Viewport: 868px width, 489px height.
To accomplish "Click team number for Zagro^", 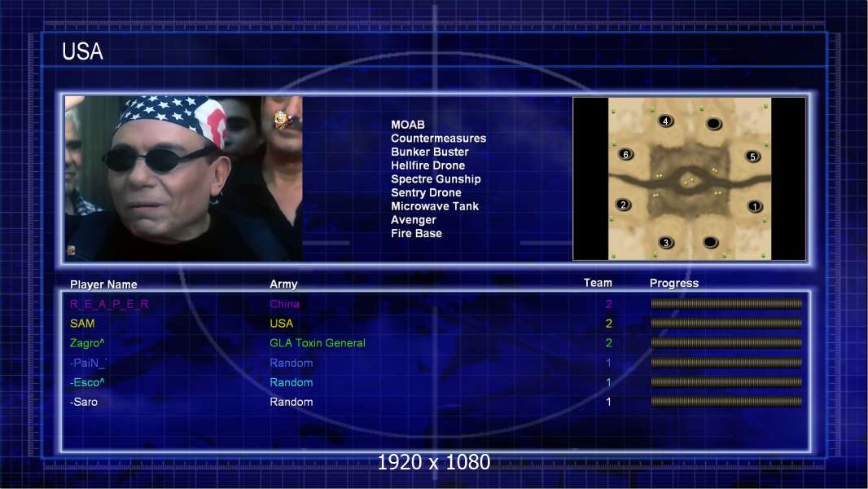I will 609,343.
